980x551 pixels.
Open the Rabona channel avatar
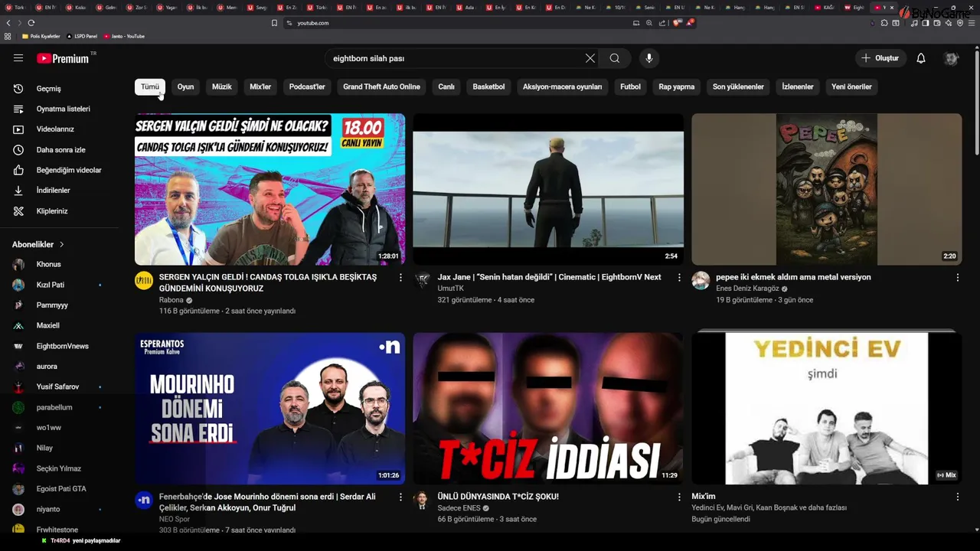coord(144,281)
